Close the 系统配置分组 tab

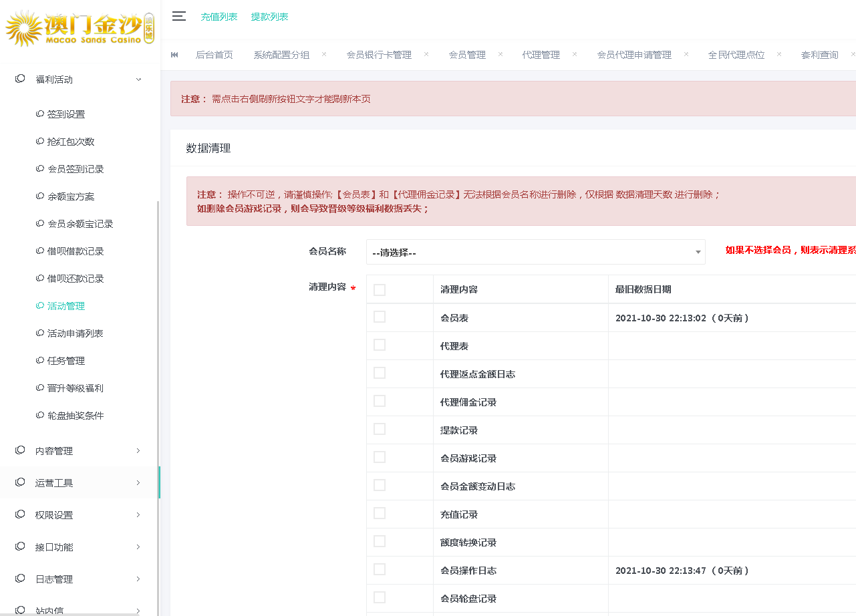[x=325, y=55]
